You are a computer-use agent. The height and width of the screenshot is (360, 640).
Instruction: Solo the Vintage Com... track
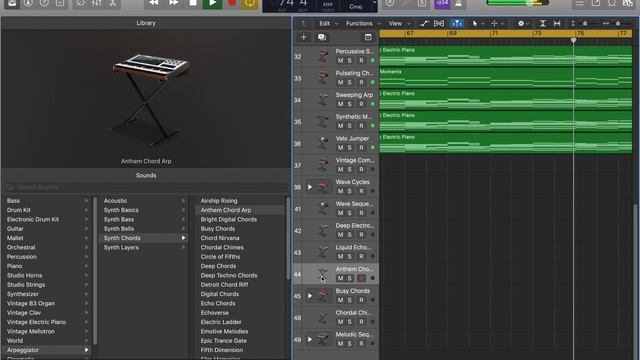[350, 169]
